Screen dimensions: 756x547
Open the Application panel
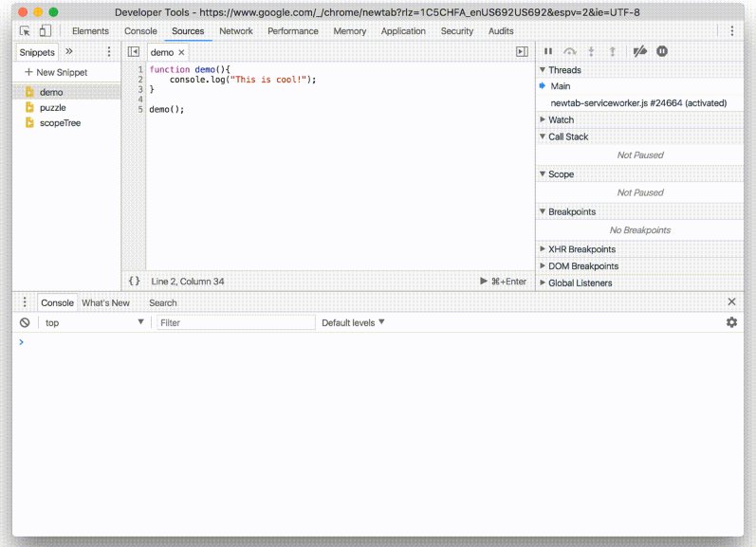[x=403, y=31]
